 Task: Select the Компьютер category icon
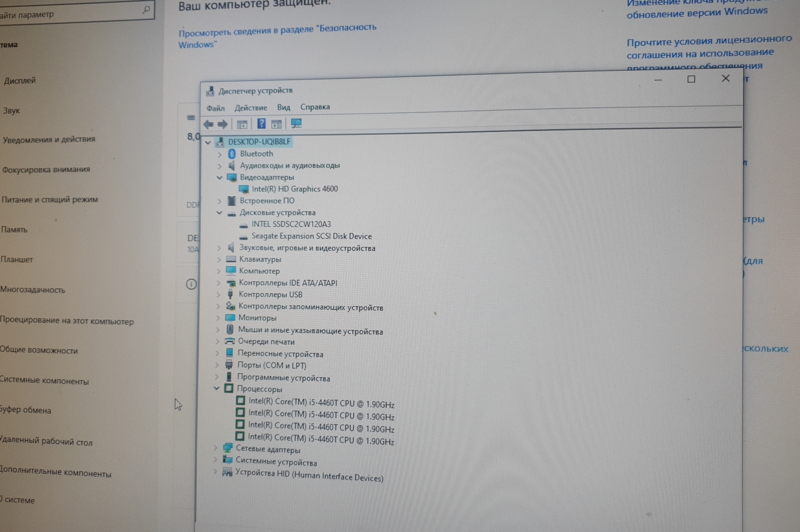click(x=231, y=270)
